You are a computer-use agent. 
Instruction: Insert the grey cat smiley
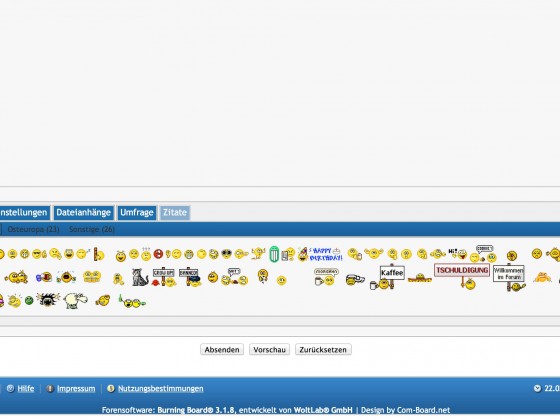click(140, 277)
